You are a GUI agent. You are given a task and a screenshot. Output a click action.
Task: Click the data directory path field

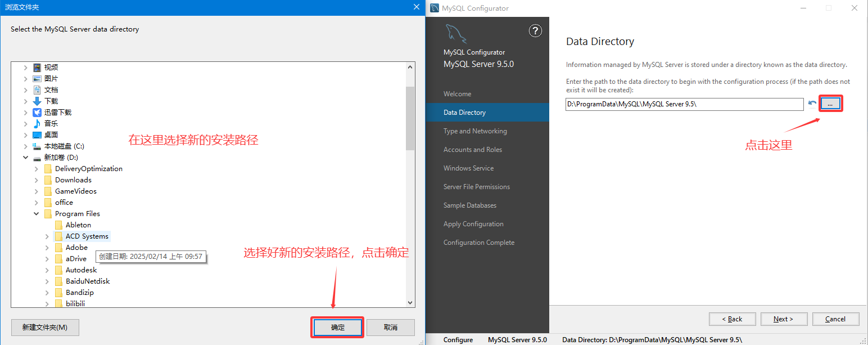pos(685,104)
